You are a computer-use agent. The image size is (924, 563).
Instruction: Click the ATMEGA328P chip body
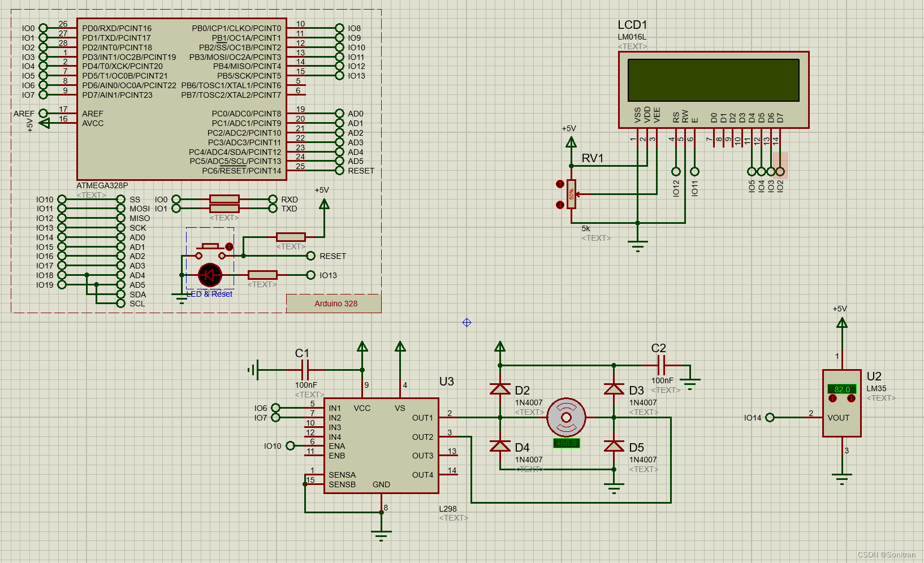click(x=182, y=99)
